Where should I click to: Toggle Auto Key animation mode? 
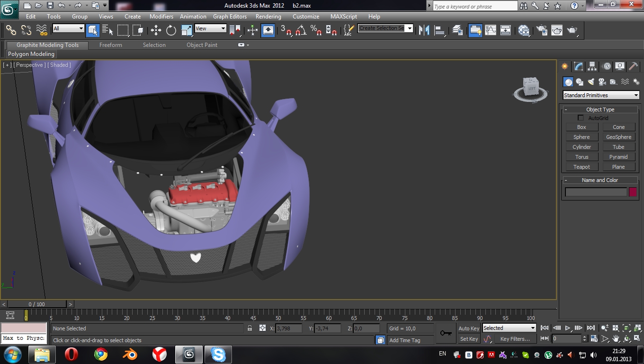(x=468, y=328)
